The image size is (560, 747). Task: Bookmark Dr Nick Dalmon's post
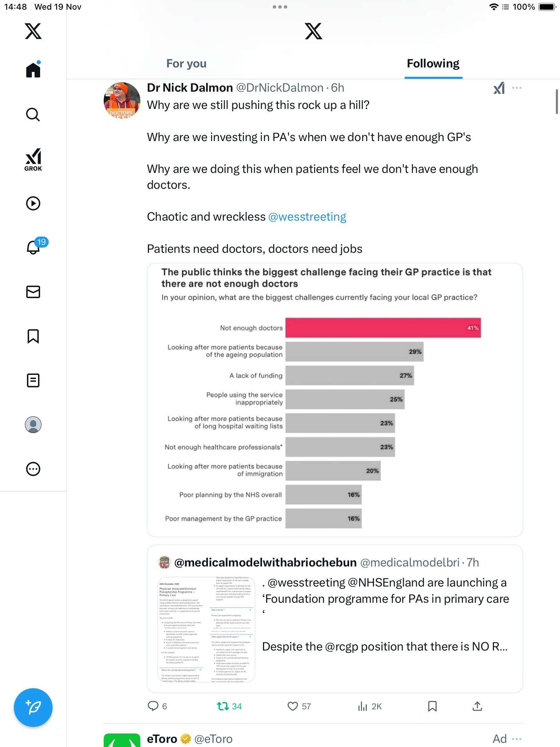click(432, 706)
